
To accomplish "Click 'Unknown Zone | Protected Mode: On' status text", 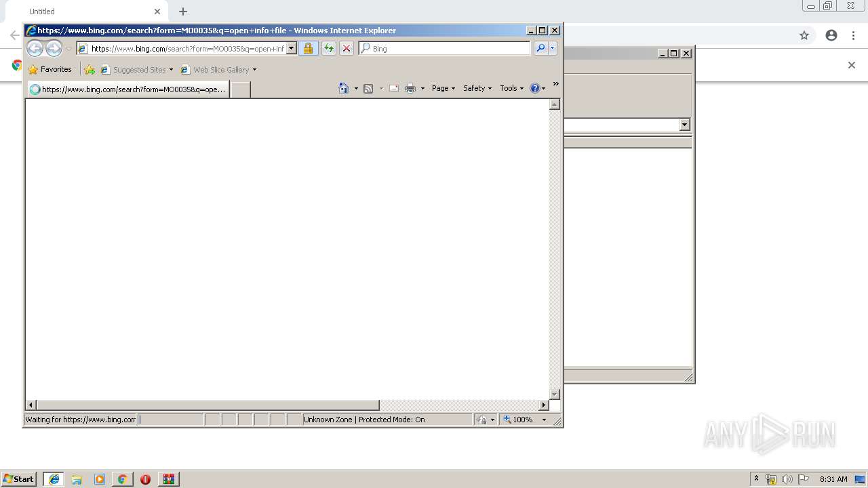I will (364, 420).
